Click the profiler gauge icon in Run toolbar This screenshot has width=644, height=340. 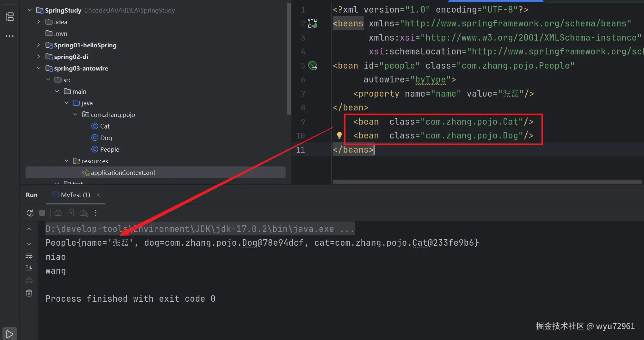click(83, 213)
